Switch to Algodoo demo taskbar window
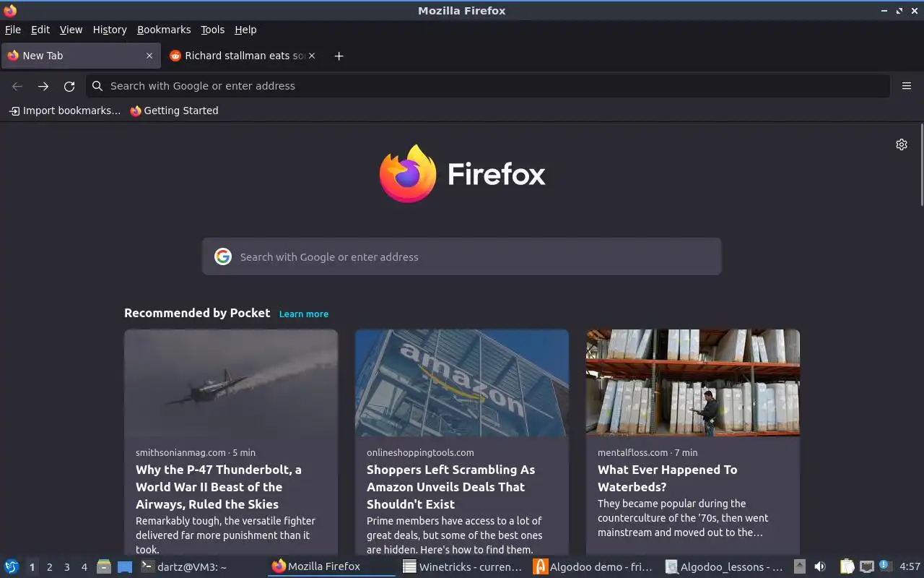The image size is (924, 578). click(x=594, y=567)
